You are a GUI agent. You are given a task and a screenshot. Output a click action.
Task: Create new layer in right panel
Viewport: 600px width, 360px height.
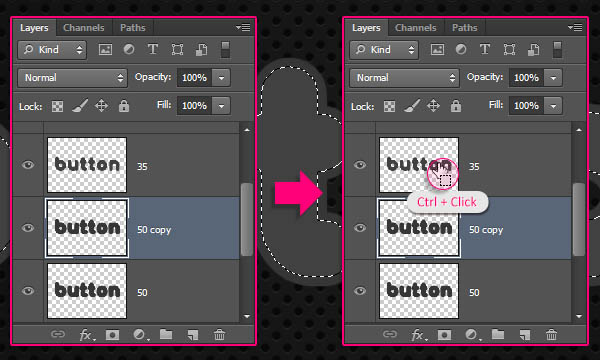point(525,335)
